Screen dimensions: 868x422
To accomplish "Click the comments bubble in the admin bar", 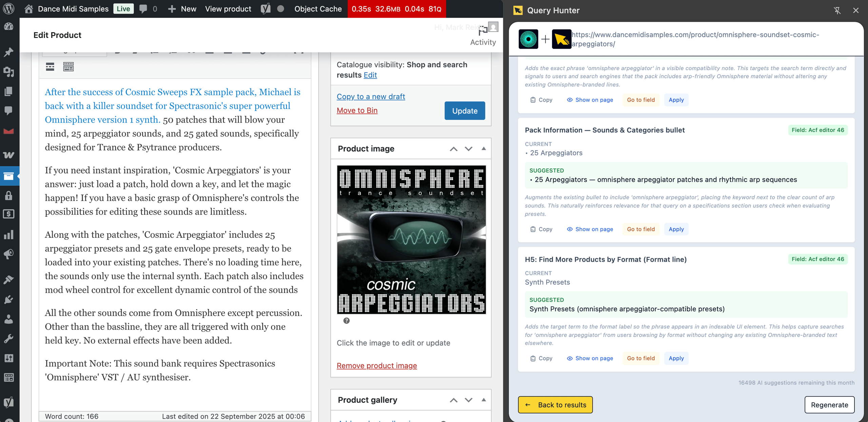I will click(144, 9).
